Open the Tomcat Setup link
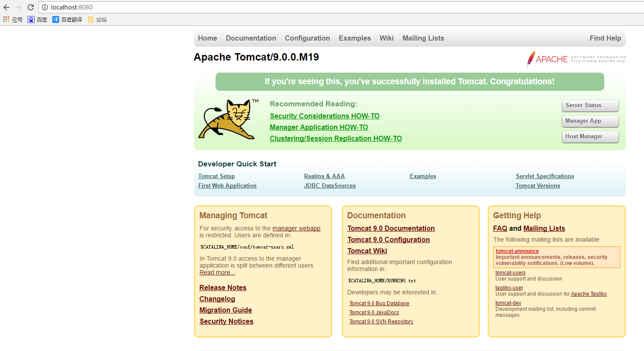The width and height of the screenshot is (644, 351). (x=216, y=176)
